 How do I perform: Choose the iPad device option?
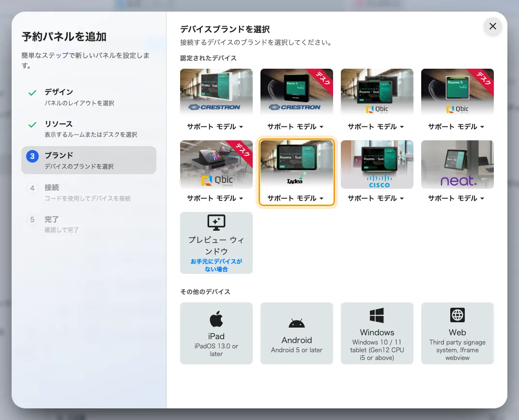(216, 333)
